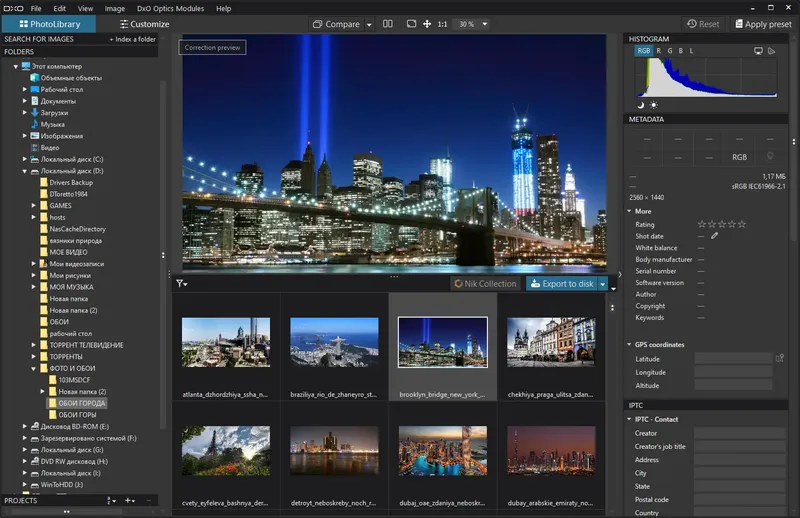Click the shadow clipping moon icon
This screenshot has height=518, width=800.
click(x=641, y=104)
